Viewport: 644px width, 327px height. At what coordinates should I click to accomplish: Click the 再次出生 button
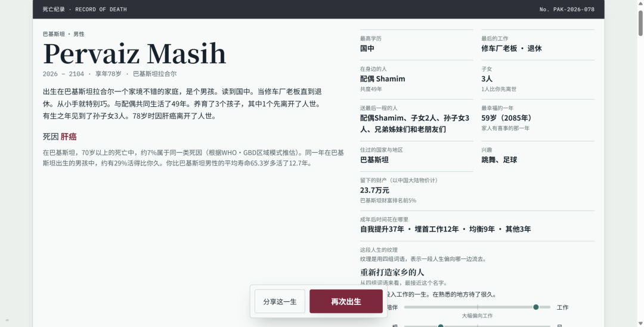[x=346, y=301]
